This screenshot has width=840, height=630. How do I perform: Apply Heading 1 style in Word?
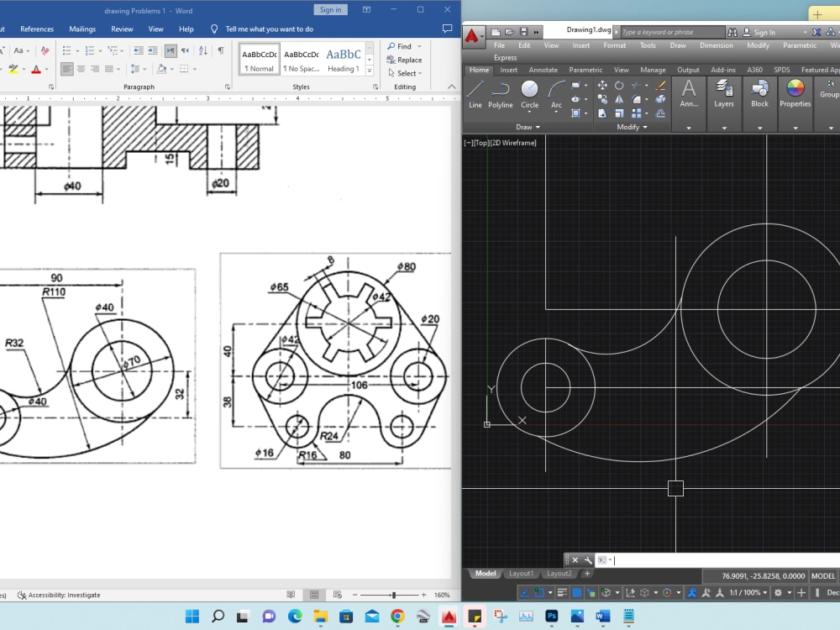coord(343,60)
